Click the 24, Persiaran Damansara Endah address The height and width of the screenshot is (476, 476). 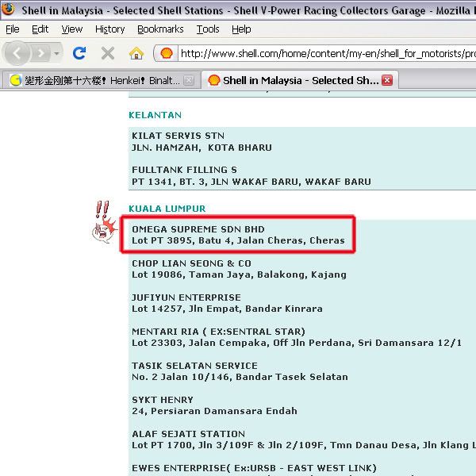tap(215, 411)
